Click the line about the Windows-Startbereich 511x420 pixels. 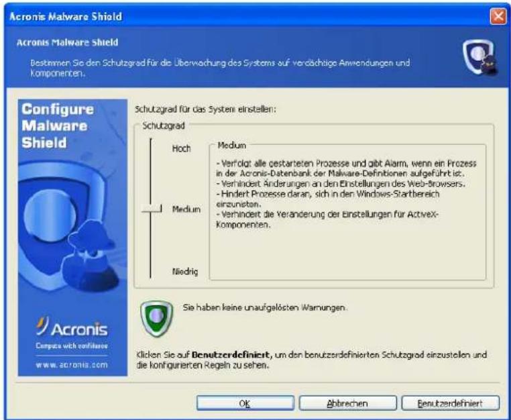pyautogui.click(x=327, y=199)
